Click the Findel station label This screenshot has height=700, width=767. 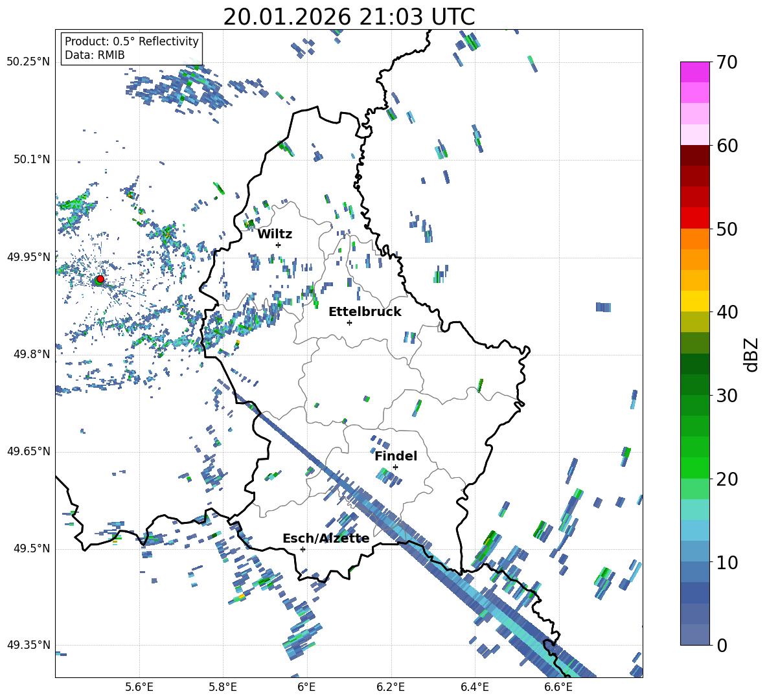(x=396, y=456)
